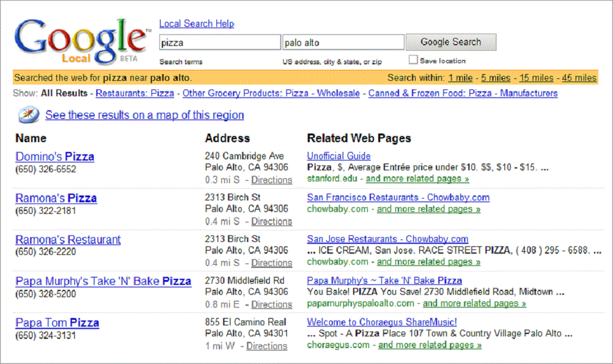
Task: Open the Local Search Help link
Action: (x=196, y=24)
